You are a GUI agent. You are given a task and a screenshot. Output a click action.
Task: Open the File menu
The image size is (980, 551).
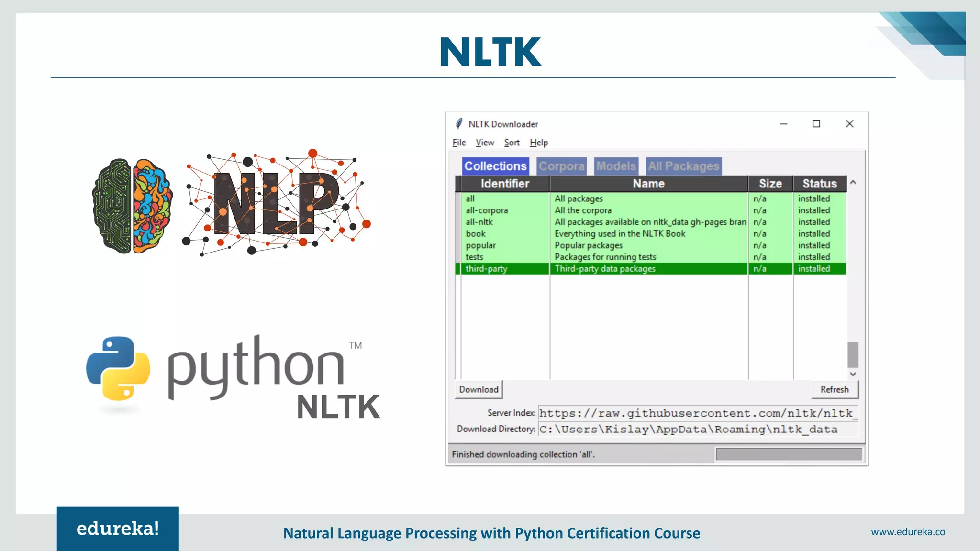tap(459, 143)
